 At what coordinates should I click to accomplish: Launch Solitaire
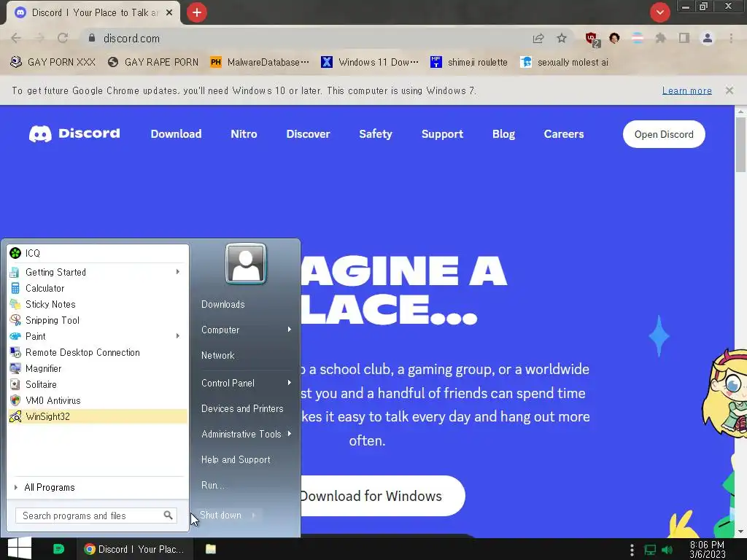(98, 384)
